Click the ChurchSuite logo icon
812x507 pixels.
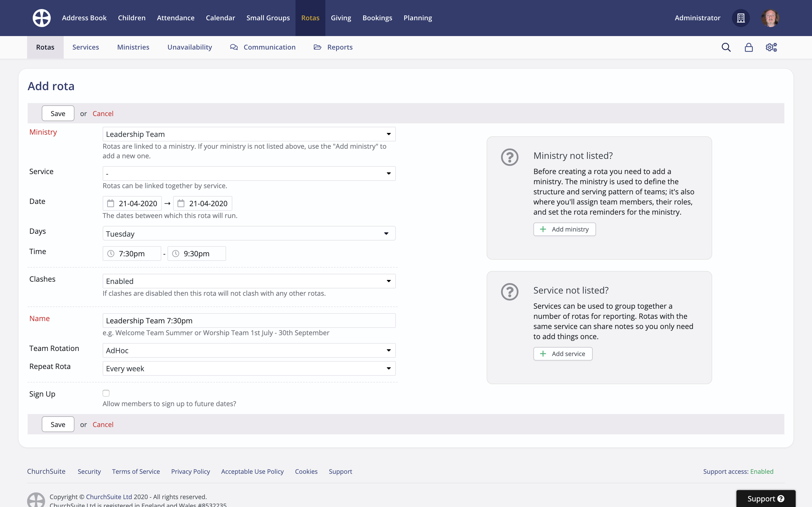[42, 18]
